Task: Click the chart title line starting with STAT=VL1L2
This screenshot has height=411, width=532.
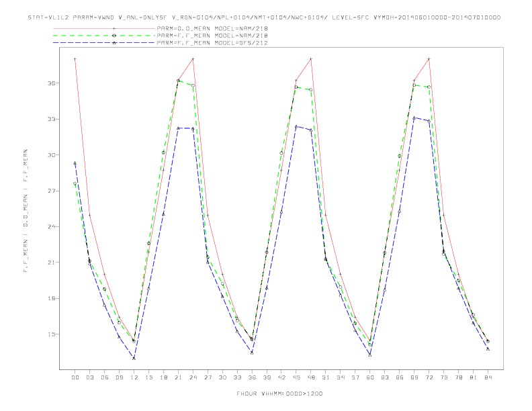Action: [x=264, y=17]
